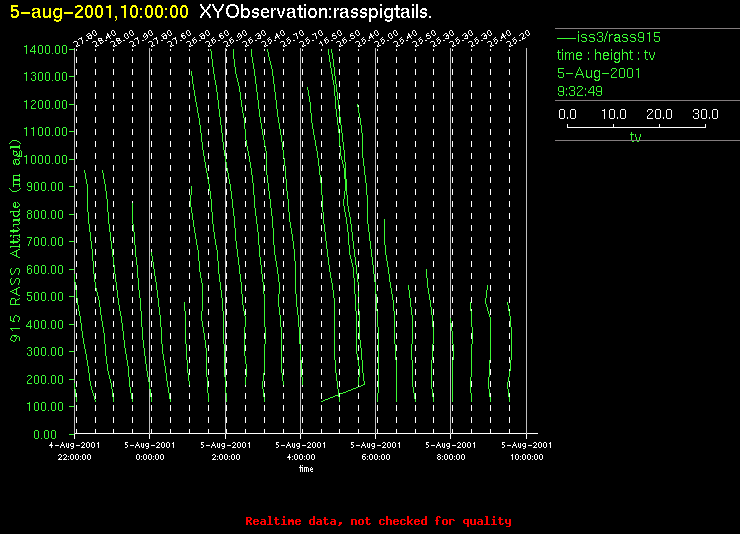Click the rotated "27.60" temperature label on top
Image resolution: width=740 pixels, height=534 pixels.
point(180,39)
